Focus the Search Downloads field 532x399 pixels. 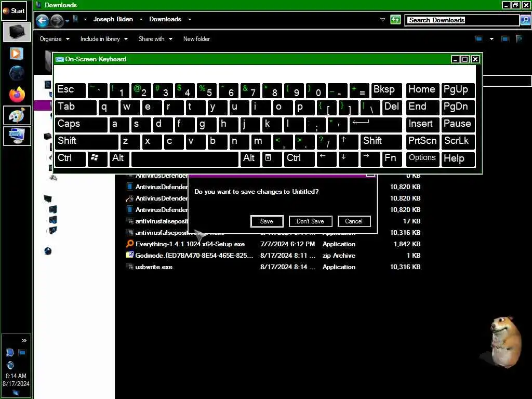coord(462,20)
